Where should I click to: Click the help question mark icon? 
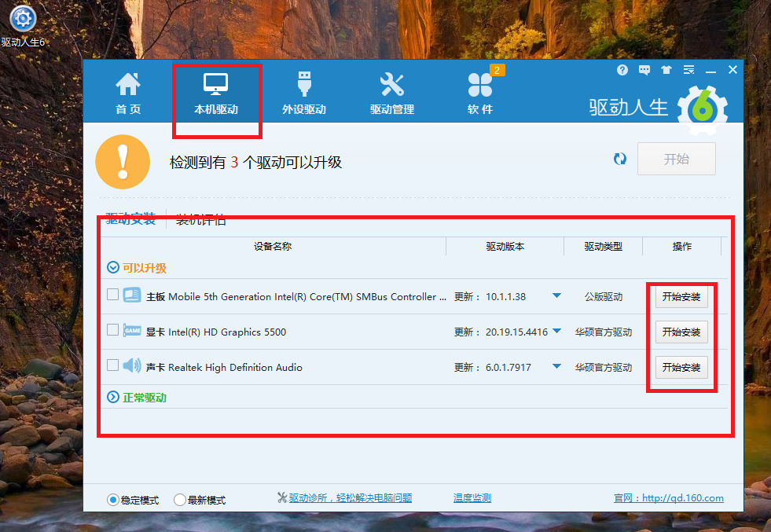[x=622, y=70]
